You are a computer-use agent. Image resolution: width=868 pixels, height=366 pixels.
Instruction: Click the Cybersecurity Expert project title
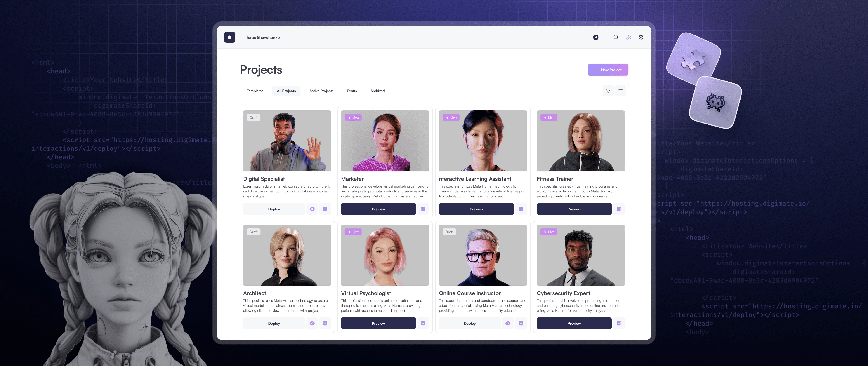[x=563, y=293]
